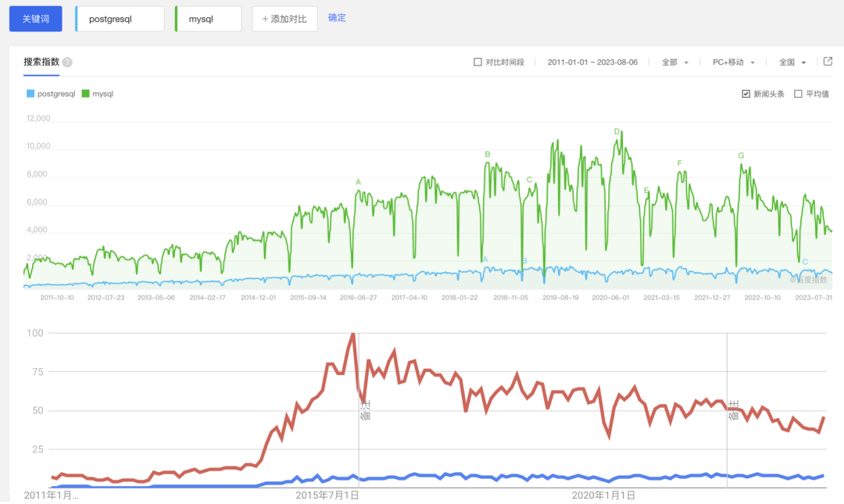Select blue news marker C on the postgresql line
The height and width of the screenshot is (504, 844).
click(x=805, y=262)
